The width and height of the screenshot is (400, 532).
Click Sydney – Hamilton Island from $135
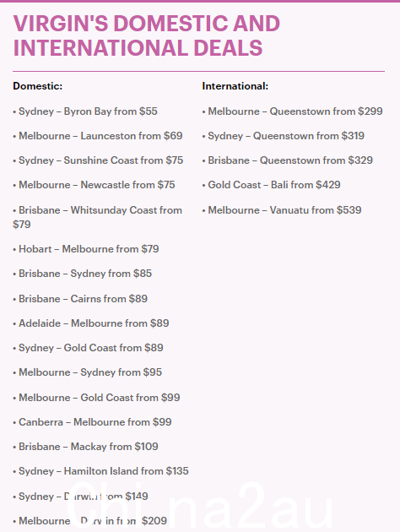[100, 471]
